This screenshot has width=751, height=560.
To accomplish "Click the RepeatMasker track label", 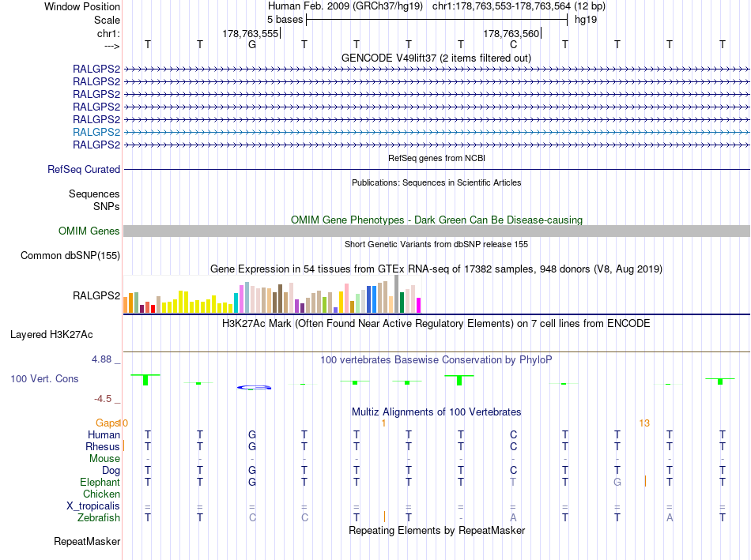I will tap(87, 541).
